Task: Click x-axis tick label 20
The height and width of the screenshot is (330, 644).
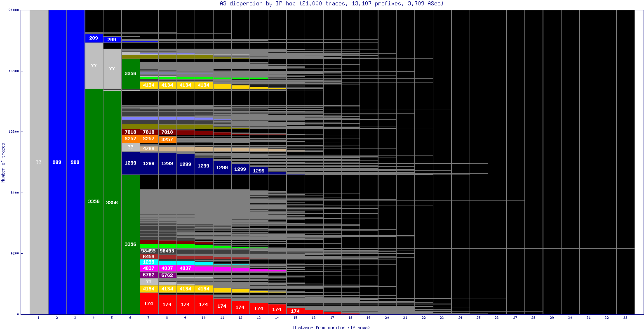Action: tap(387, 318)
